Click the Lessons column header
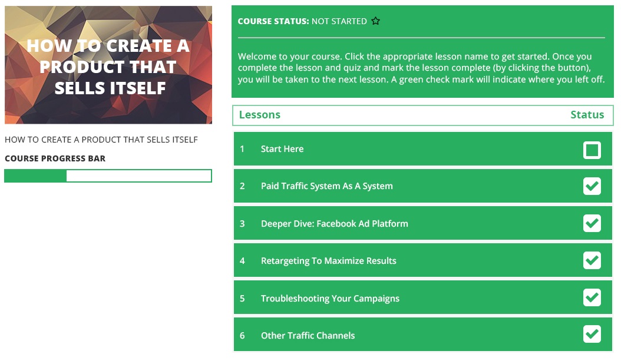The height and width of the screenshot is (364, 621). pyautogui.click(x=260, y=115)
